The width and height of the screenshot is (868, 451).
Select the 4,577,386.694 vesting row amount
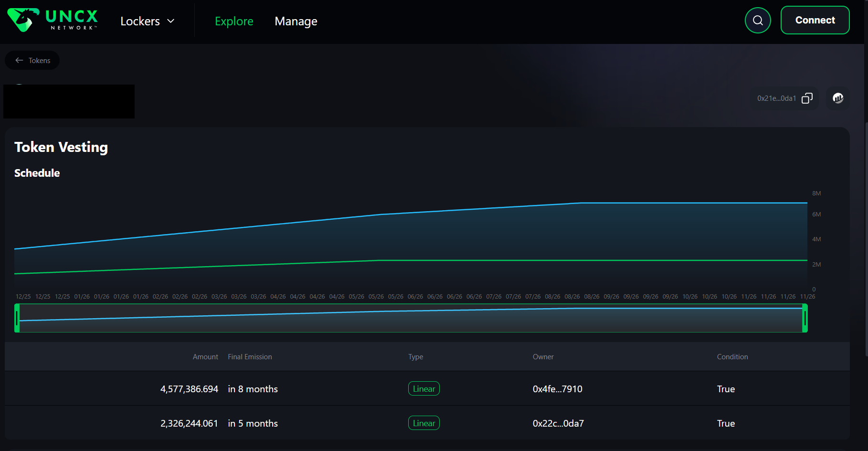coord(189,389)
